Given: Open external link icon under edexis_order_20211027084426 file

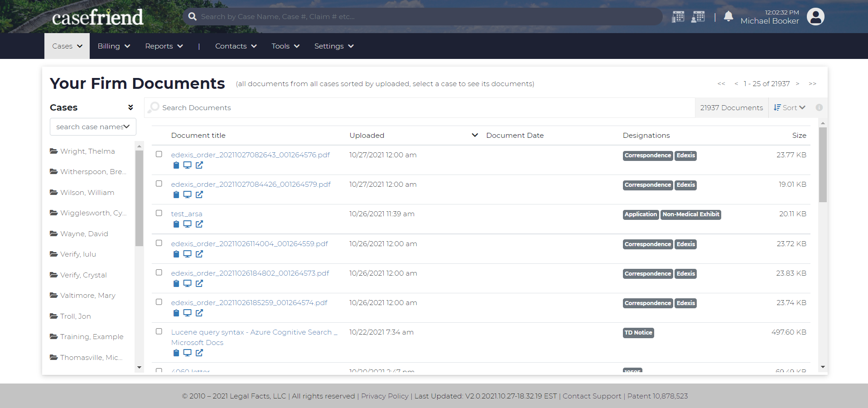Looking at the screenshot, I should (199, 194).
